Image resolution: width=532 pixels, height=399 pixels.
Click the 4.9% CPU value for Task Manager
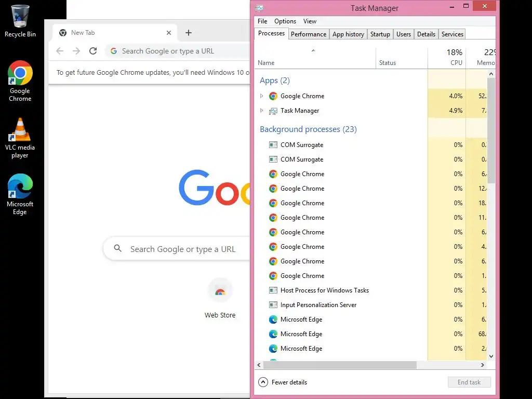click(456, 111)
